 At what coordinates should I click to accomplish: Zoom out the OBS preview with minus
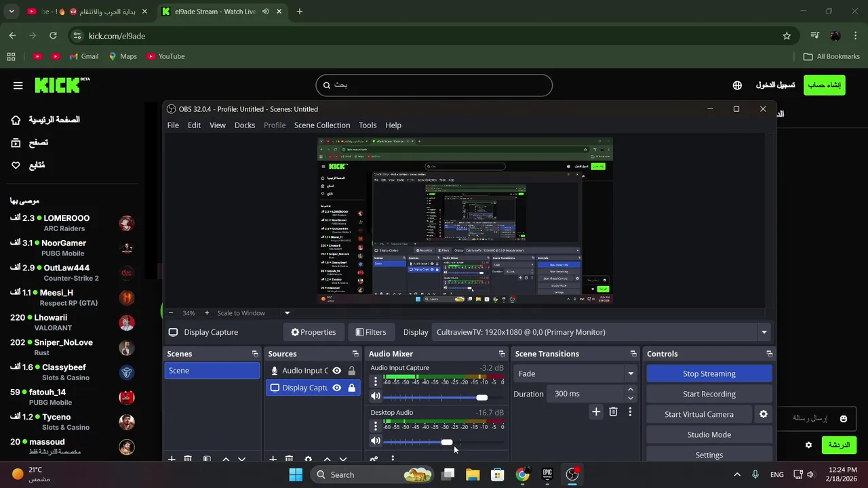coord(171,312)
